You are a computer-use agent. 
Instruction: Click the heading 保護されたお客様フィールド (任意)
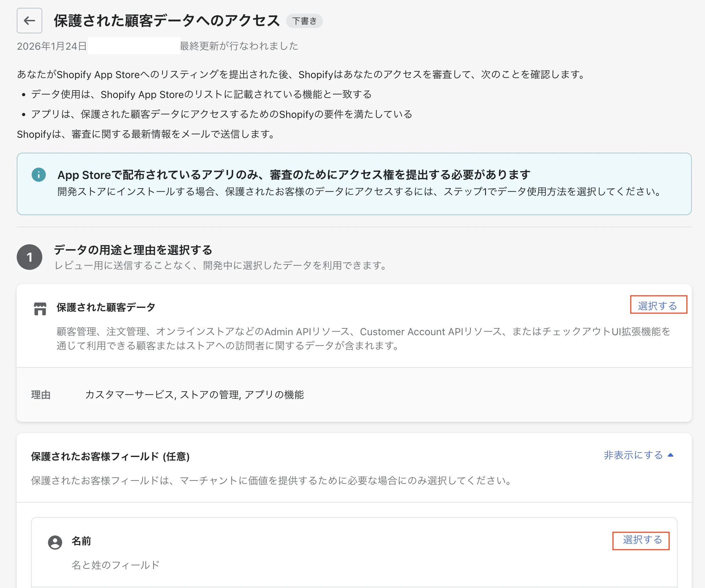click(x=111, y=456)
